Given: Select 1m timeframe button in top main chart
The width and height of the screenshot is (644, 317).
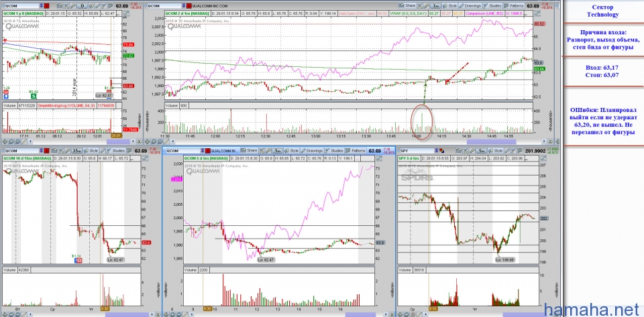Looking at the screenshot, I should (x=436, y=6).
